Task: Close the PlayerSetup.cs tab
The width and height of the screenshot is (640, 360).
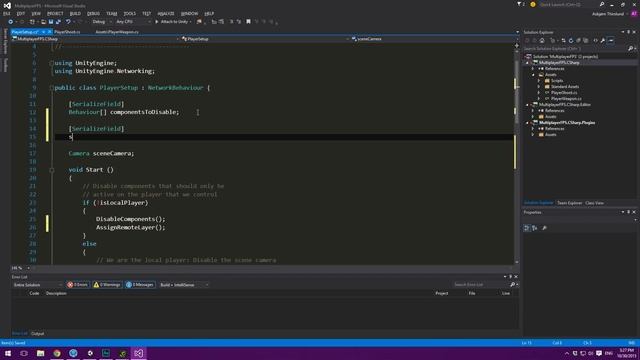Action: coord(50,32)
